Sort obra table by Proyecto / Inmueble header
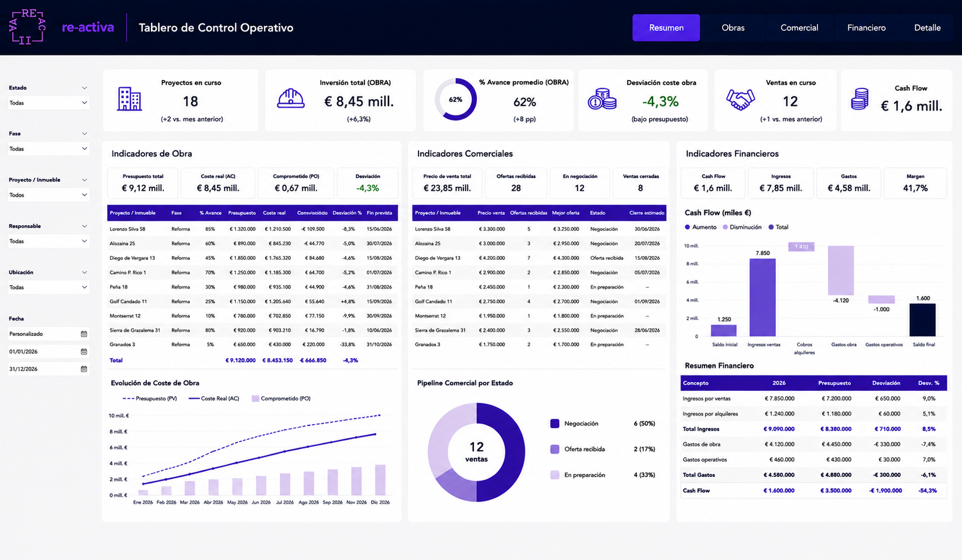Screen dimensions: 962x560 pyautogui.click(x=133, y=213)
